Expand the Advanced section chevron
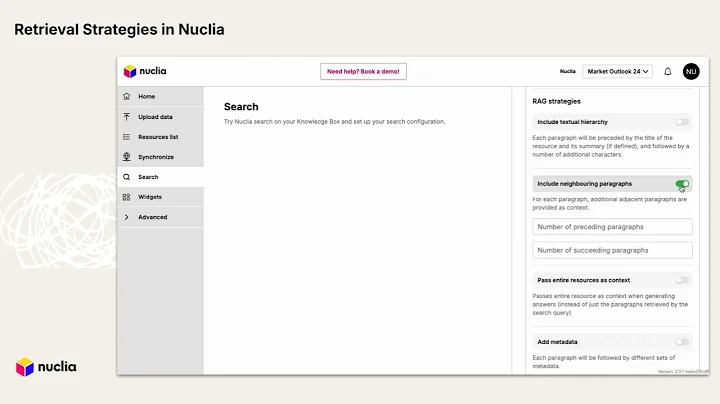Image resolution: width=720 pixels, height=404 pixels. [127, 217]
